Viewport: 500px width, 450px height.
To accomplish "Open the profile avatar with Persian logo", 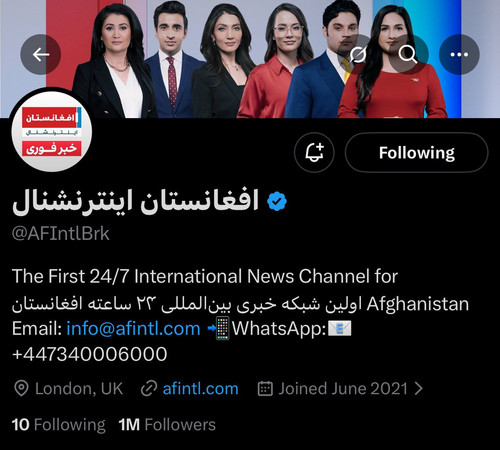I will point(51,131).
